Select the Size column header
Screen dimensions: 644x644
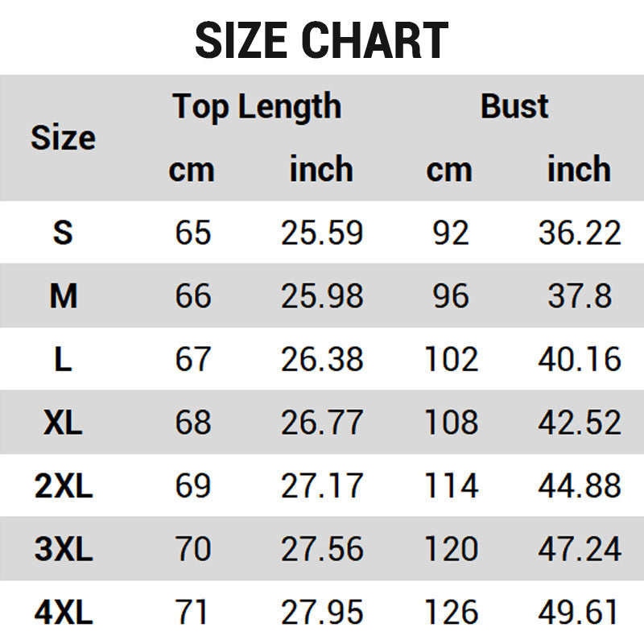click(x=63, y=138)
